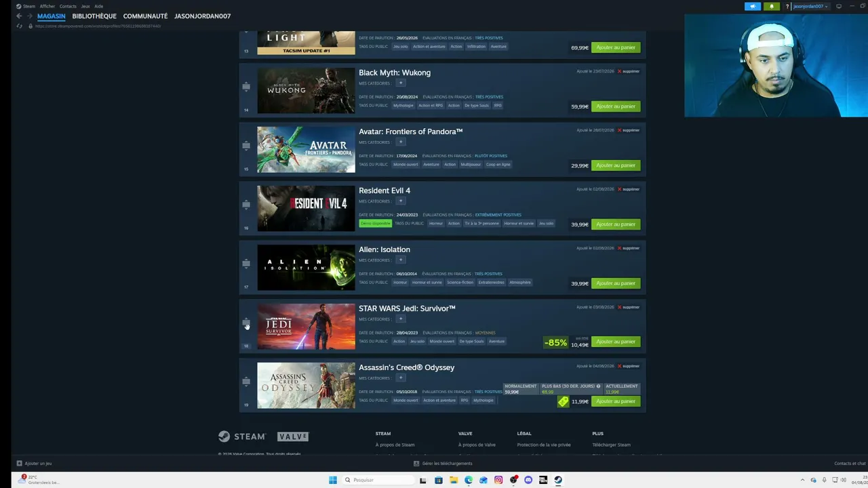Go back with the navigation arrow
The image size is (868, 488).
click(x=19, y=16)
